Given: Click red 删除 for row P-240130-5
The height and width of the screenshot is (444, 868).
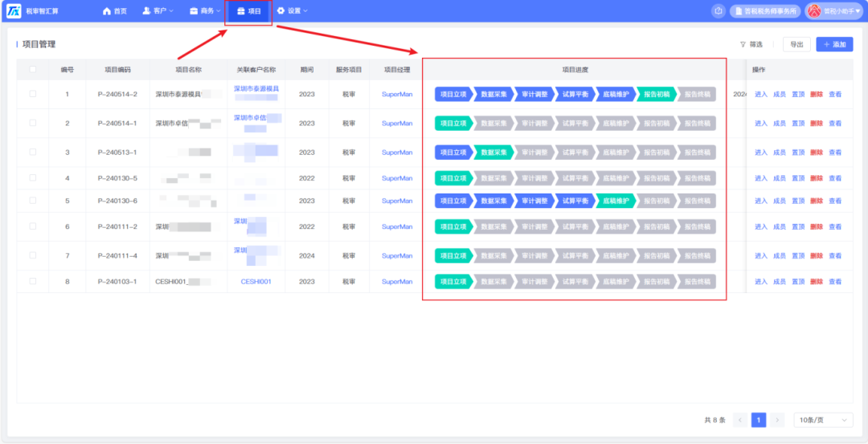Looking at the screenshot, I should [816, 178].
